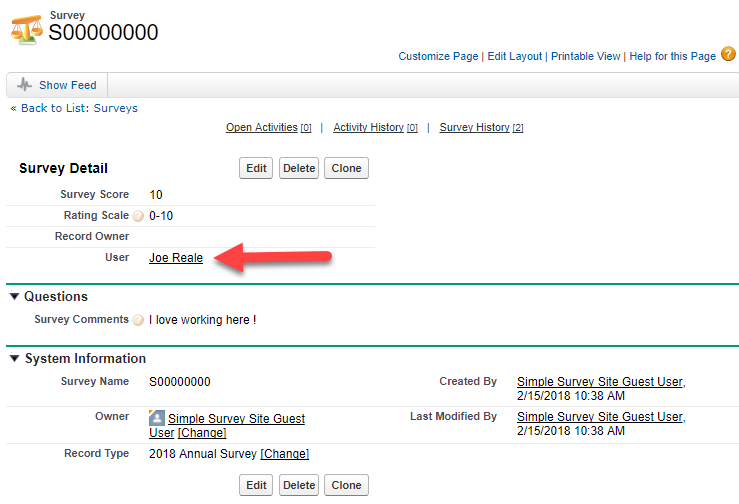739x504 pixels.
Task: Click the Survey scales icon in the header
Action: 26,30
